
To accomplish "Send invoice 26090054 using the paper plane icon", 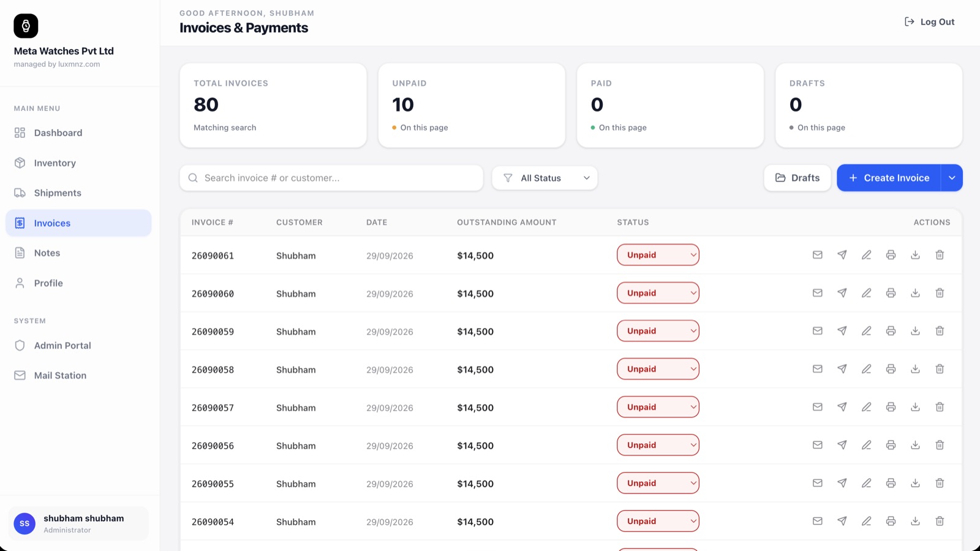I will [842, 521].
